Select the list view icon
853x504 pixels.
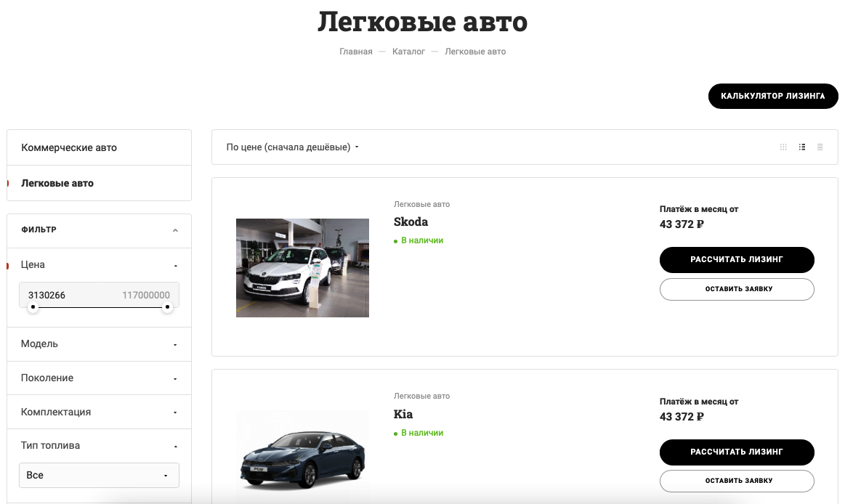click(802, 147)
